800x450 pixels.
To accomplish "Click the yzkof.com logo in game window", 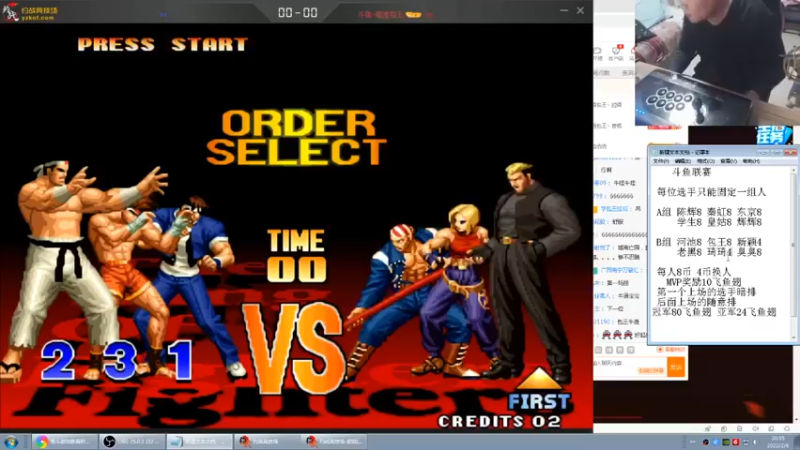I will click(30, 12).
